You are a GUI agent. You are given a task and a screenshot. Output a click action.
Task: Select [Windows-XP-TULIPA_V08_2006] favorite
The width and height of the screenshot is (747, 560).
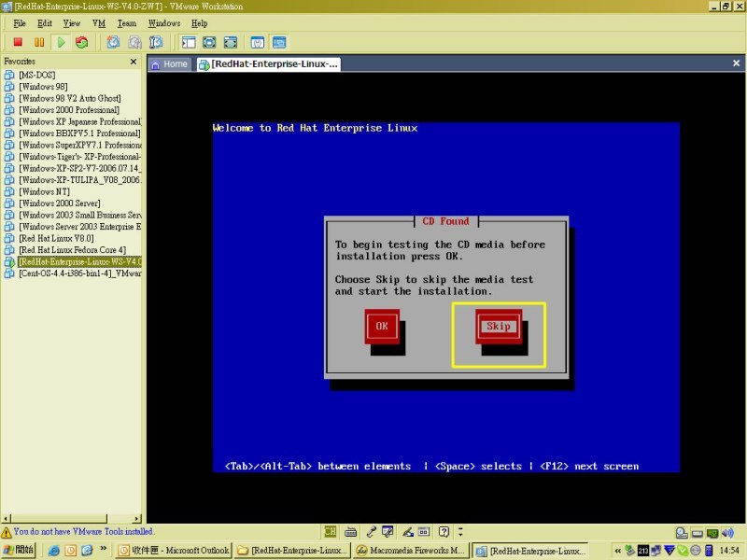click(80, 180)
